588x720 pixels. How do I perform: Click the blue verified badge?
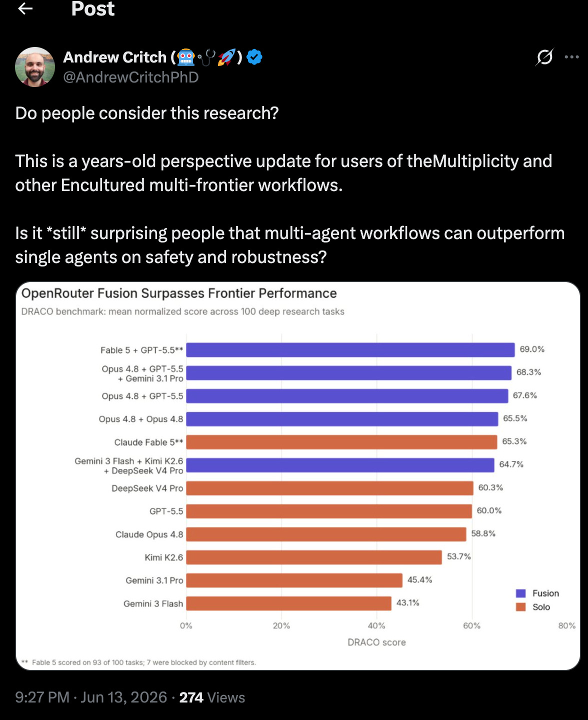pos(254,57)
